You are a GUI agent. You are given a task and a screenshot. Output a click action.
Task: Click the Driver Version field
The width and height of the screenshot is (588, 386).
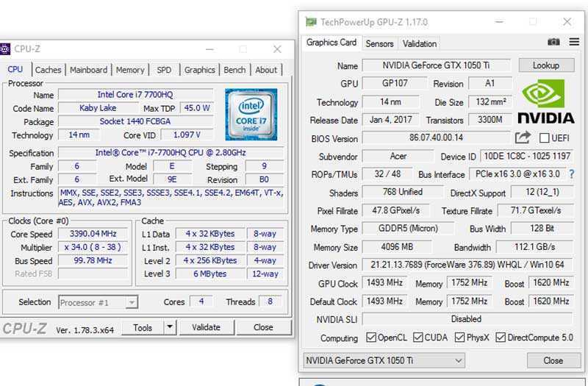[467, 265]
